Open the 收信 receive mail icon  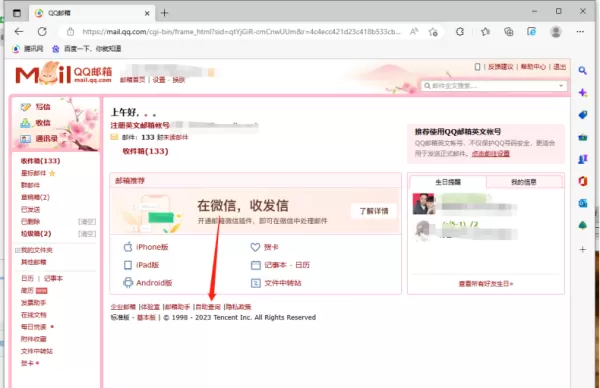[26, 123]
